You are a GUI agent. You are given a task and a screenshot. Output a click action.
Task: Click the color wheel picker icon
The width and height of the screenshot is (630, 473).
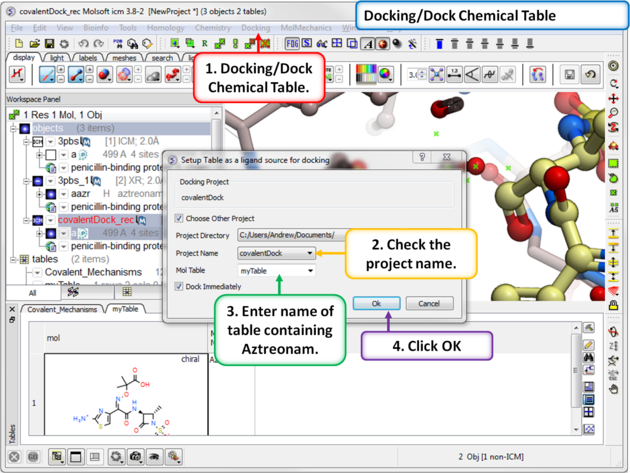(385, 74)
